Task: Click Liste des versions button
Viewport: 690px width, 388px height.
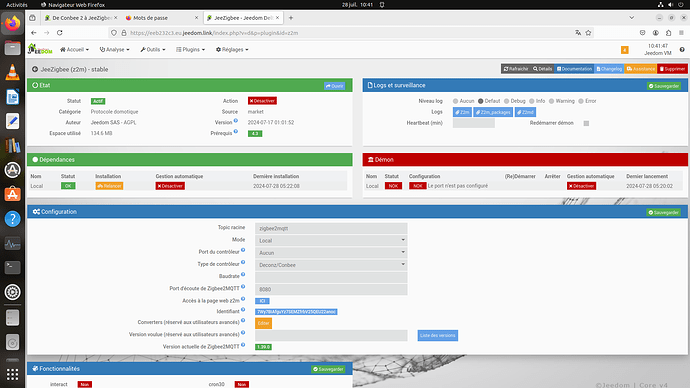Action: point(437,335)
